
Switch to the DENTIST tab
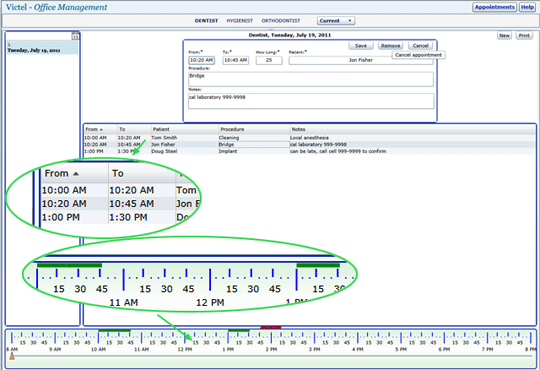point(206,21)
